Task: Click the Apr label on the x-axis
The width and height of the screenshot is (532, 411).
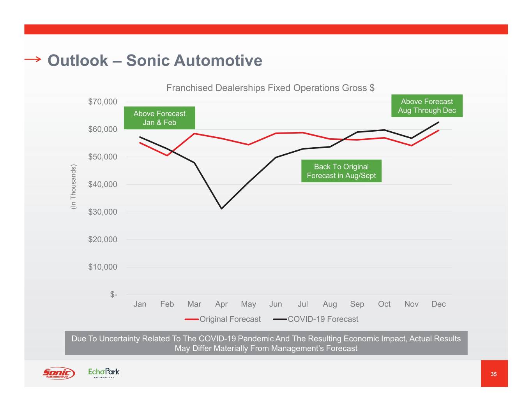Action: click(x=221, y=304)
